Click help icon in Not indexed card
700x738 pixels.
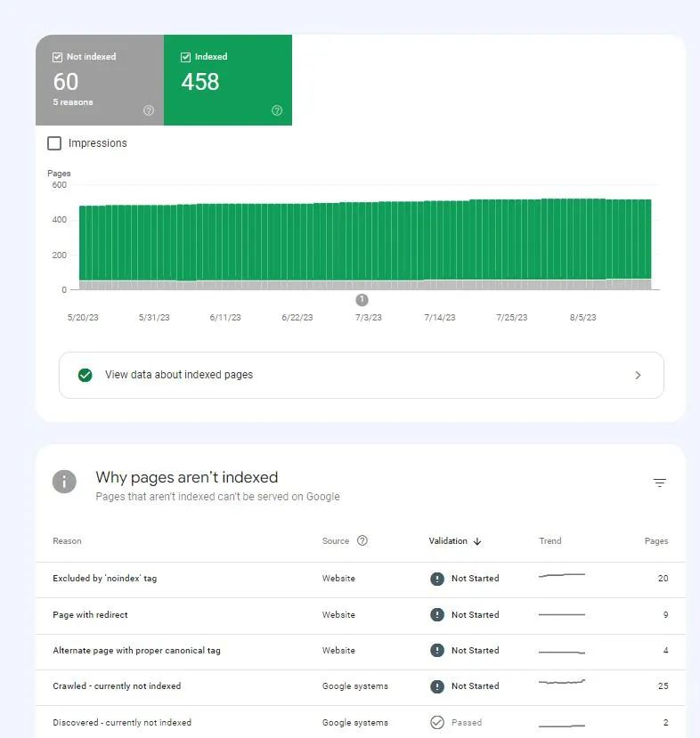(x=149, y=110)
